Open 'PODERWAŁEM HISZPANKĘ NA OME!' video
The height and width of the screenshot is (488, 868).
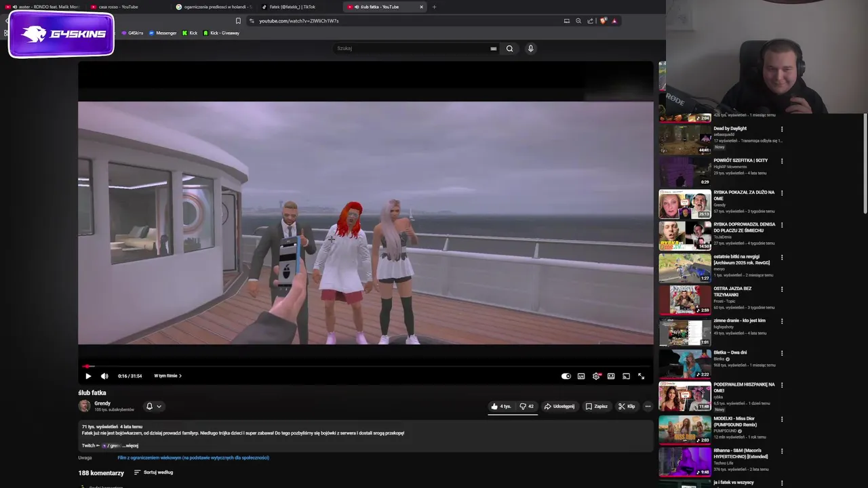[x=743, y=387]
